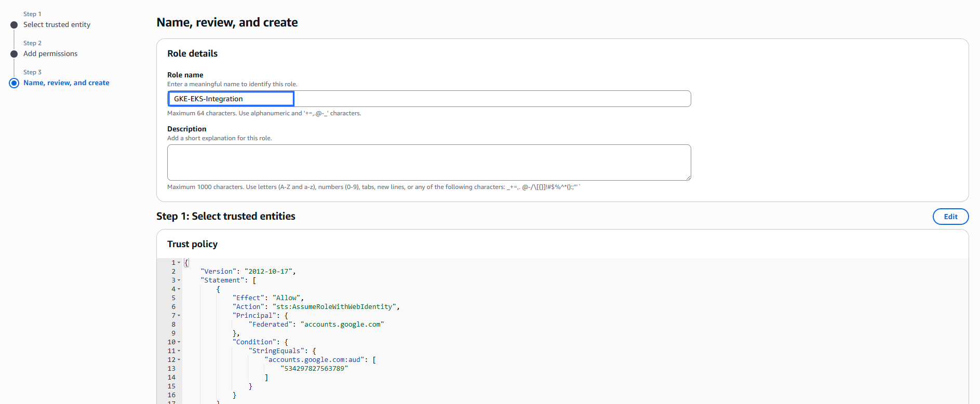Click the Federated accounts.google.com line
Screen dimensions: 980x404
click(x=316, y=325)
